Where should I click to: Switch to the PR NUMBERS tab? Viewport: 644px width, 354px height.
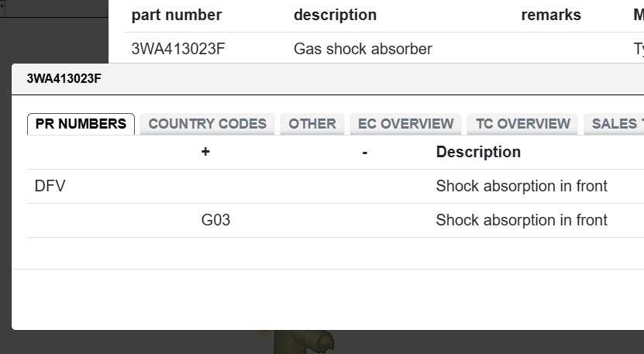[x=81, y=124]
